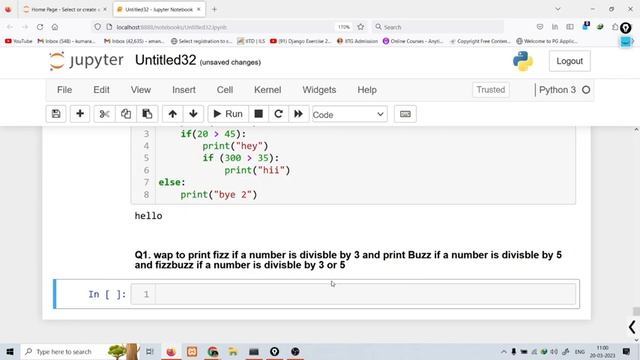Image resolution: width=640 pixels, height=360 pixels.
Task: Open the Windows Start menu
Action: click(10, 351)
